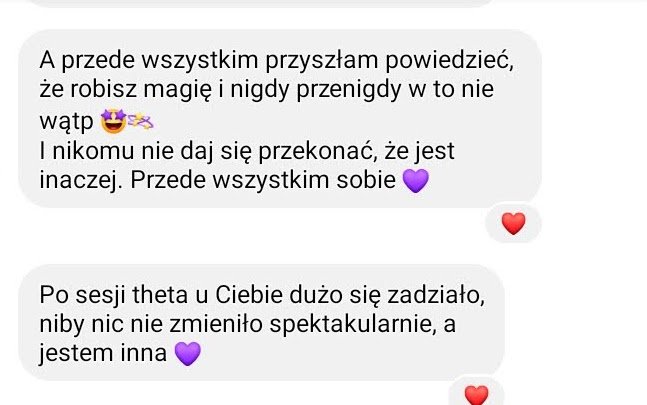Click the word 'Ciebie' in the second message
The height and width of the screenshot is (405, 647).
pyautogui.click(x=249, y=295)
